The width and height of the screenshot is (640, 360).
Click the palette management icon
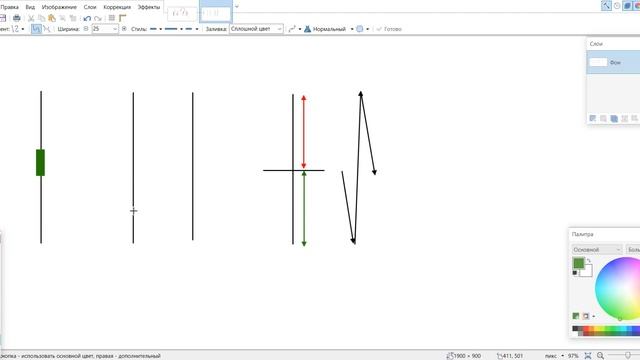pos(586,316)
